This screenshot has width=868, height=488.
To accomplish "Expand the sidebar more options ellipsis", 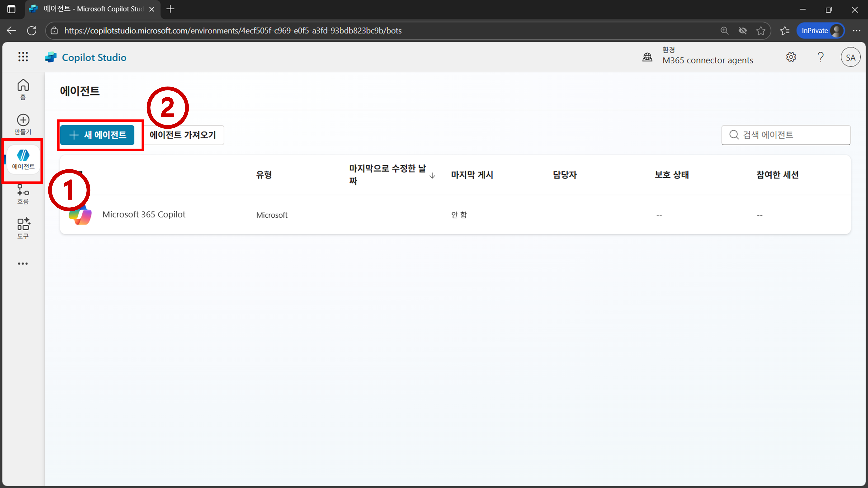I will pos(23,264).
